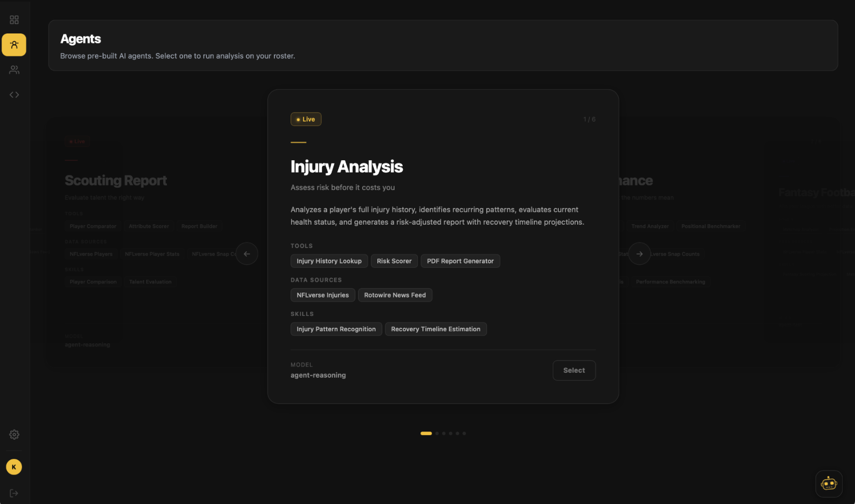
Task: Open the robot chat assistant button
Action: [x=829, y=484]
